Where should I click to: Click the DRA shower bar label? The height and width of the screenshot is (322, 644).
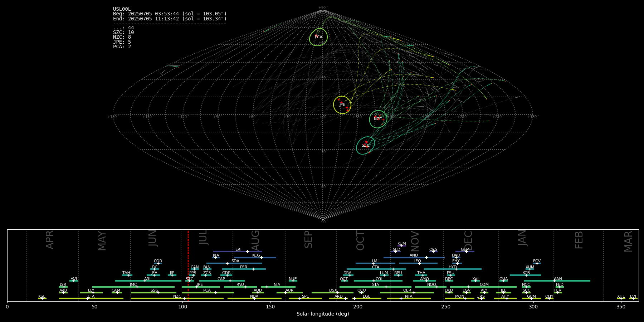(x=347, y=273)
